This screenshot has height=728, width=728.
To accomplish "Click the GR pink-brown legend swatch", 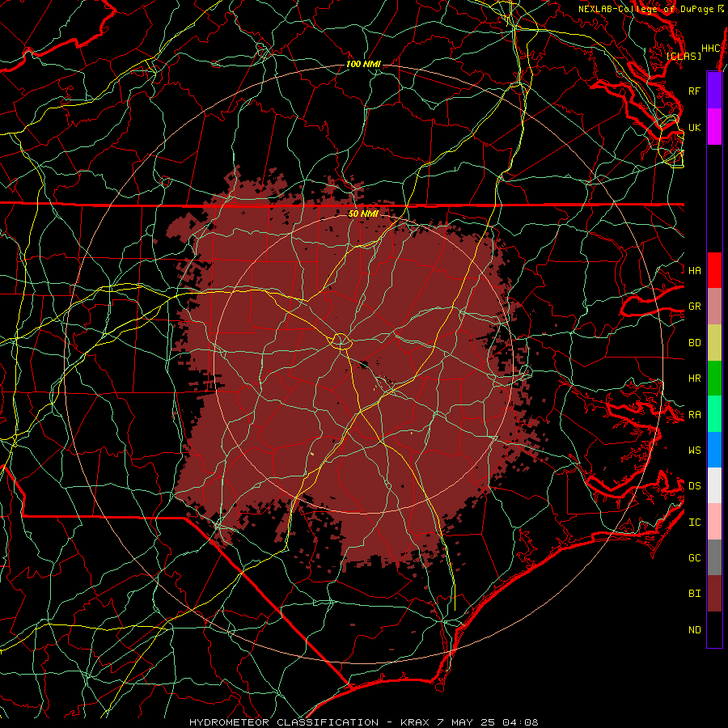I will (x=714, y=307).
